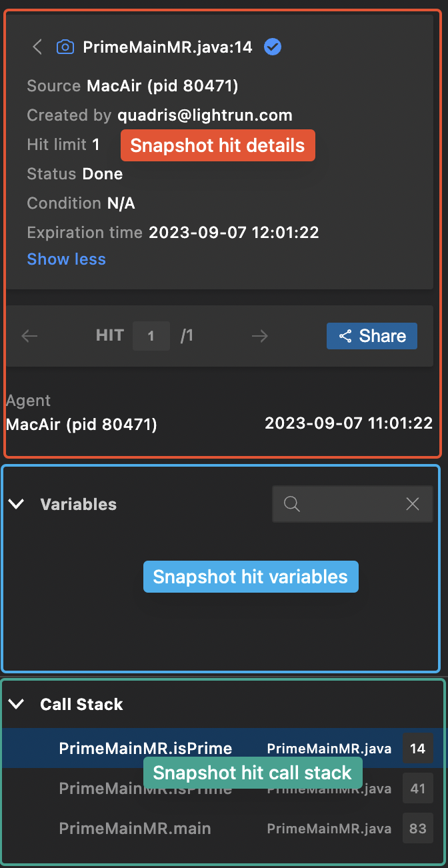Click line number badge 83

pyautogui.click(x=417, y=829)
